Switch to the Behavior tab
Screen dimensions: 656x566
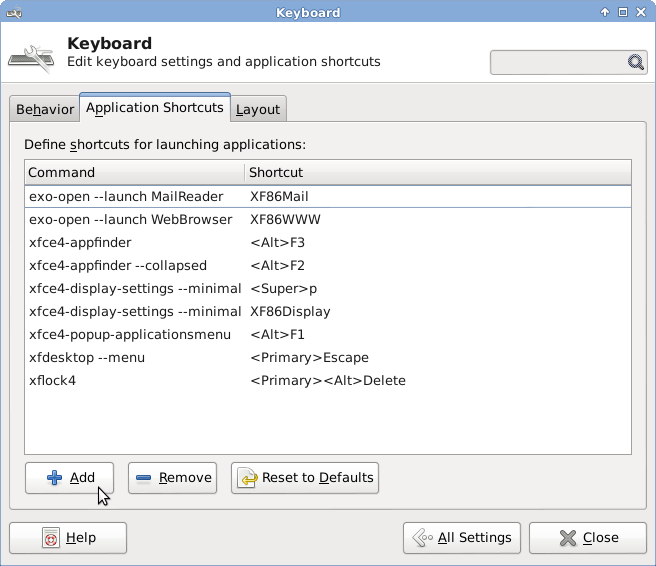(x=44, y=109)
